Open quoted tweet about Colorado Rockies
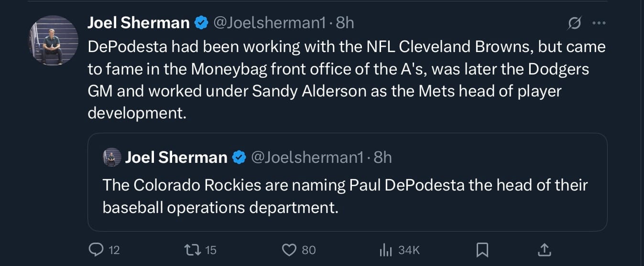Image resolution: width=644 pixels, height=266 pixels. point(345,197)
